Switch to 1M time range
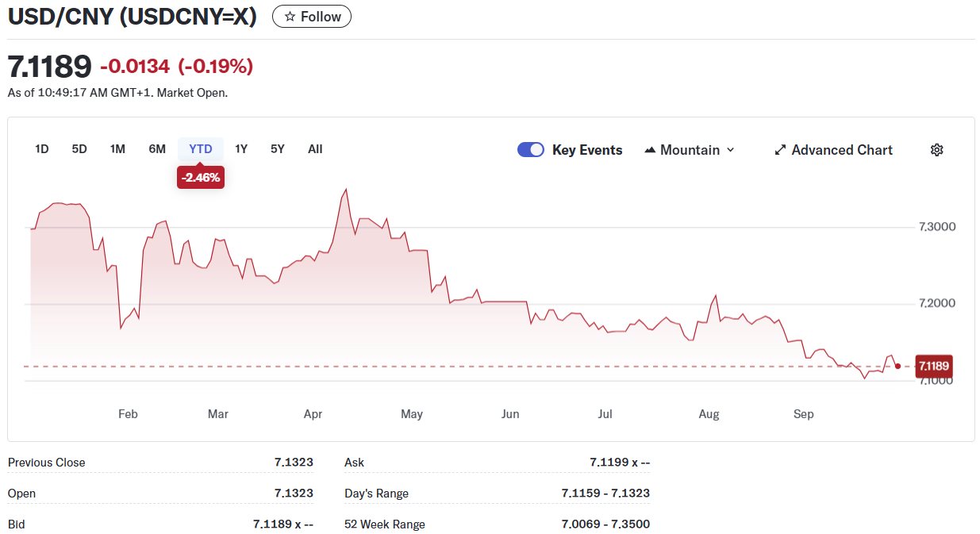980x534 pixels. 117,149
